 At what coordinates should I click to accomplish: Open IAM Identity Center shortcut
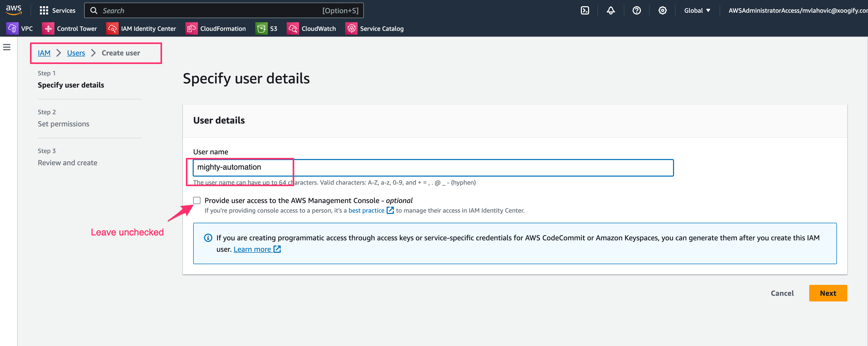(x=141, y=28)
